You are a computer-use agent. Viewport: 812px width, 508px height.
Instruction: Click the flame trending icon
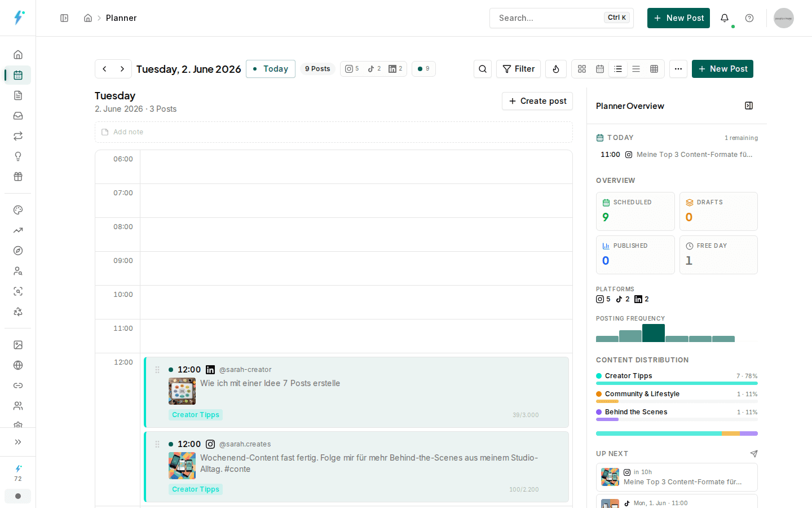click(556, 69)
